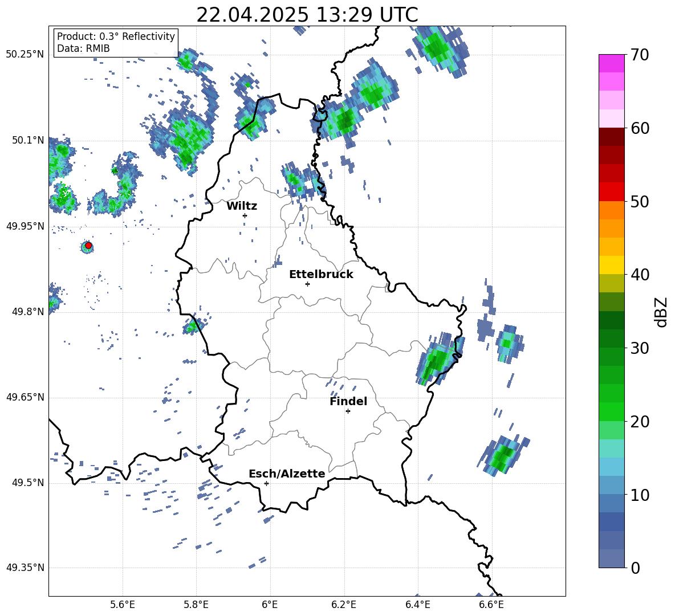The image size is (675, 616).
Task: Click the Findel location cross marker
Action: click(x=348, y=411)
